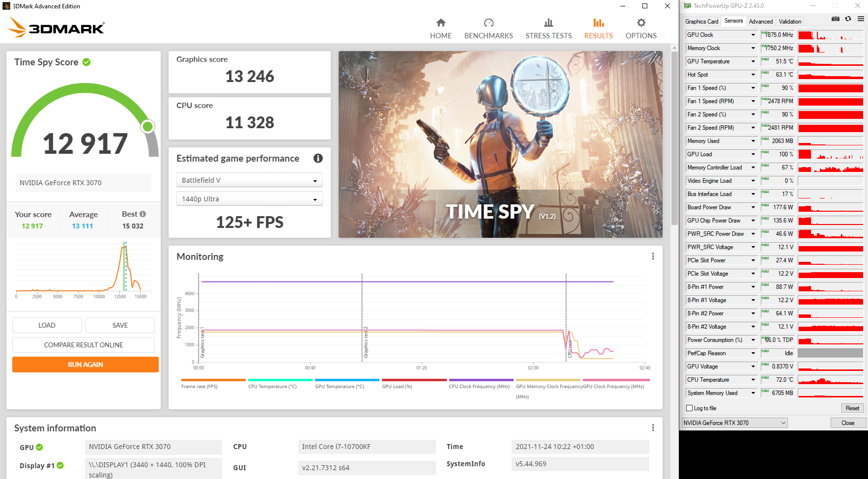
Task: Click the Close button in GPU-Z
Action: click(848, 423)
